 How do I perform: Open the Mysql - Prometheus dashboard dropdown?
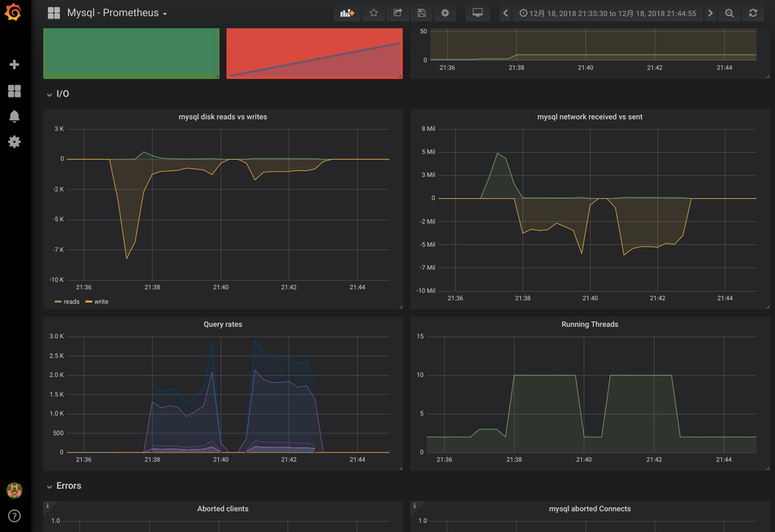(117, 13)
